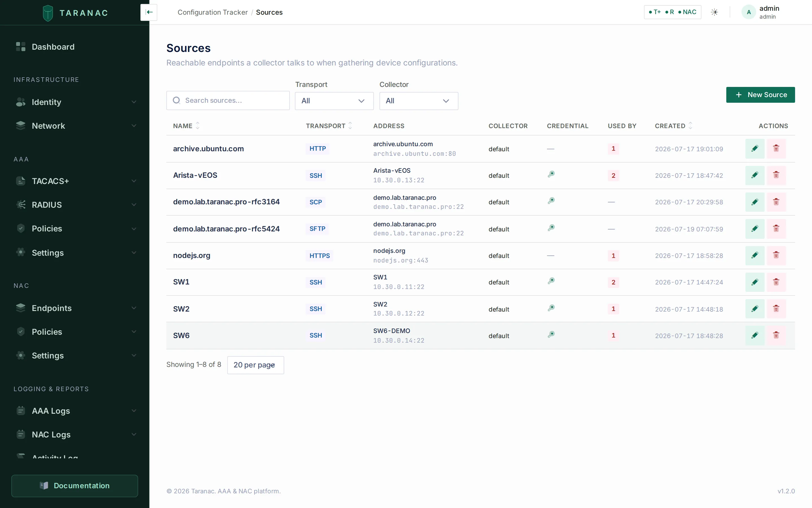
Task: Go to Configuration Tracker breadcrumb
Action: coord(212,12)
